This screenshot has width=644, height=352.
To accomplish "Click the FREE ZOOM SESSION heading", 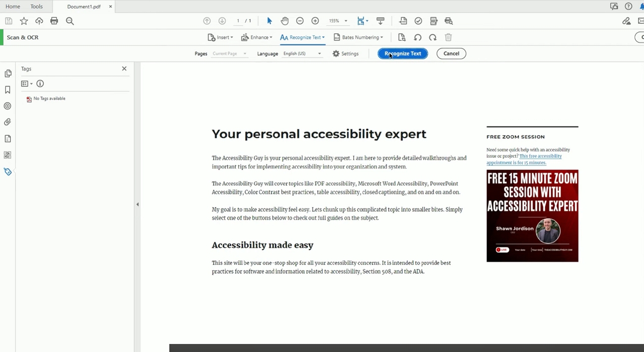I will tap(515, 137).
